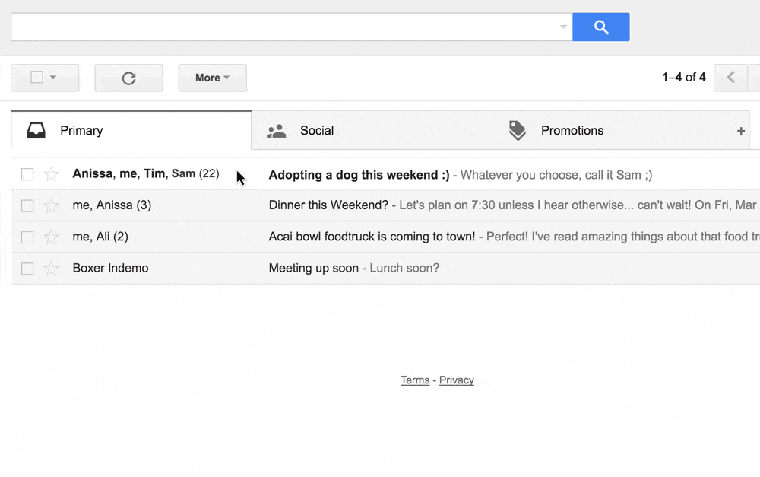Open search options dropdown arrow

click(563, 27)
